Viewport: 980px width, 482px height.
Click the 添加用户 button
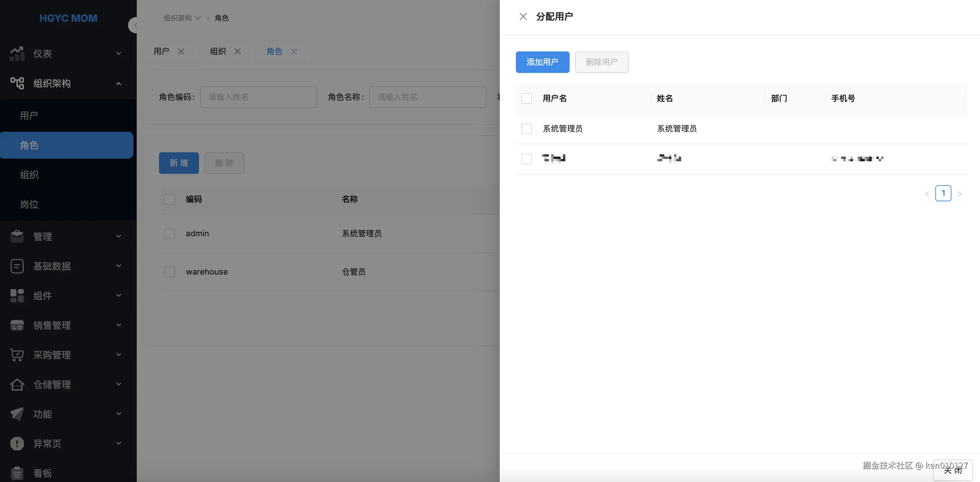click(542, 62)
